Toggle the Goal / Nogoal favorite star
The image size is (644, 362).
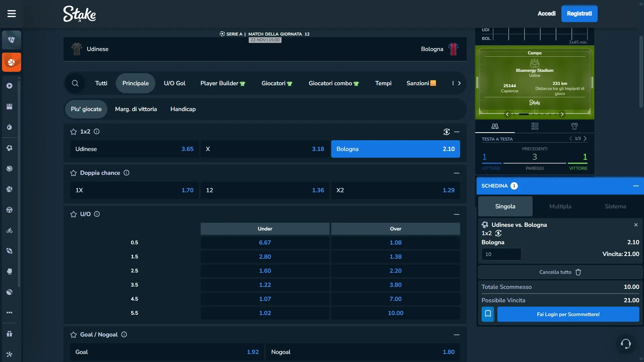pyautogui.click(x=73, y=335)
